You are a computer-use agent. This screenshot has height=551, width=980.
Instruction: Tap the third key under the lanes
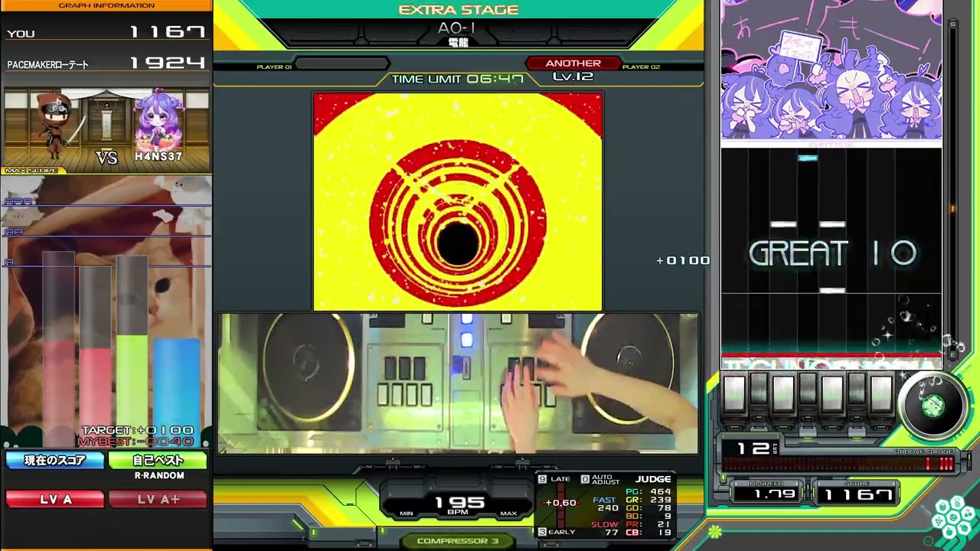point(783,394)
